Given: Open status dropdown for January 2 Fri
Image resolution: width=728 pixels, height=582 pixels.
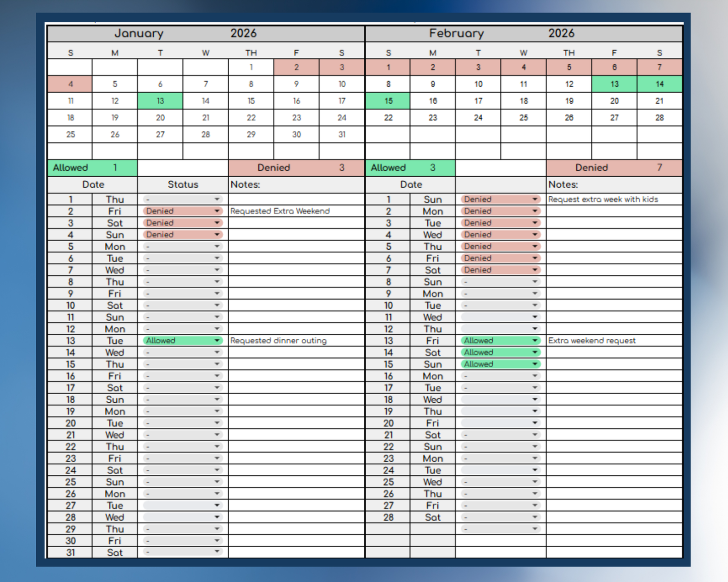Looking at the screenshot, I should (183, 211).
